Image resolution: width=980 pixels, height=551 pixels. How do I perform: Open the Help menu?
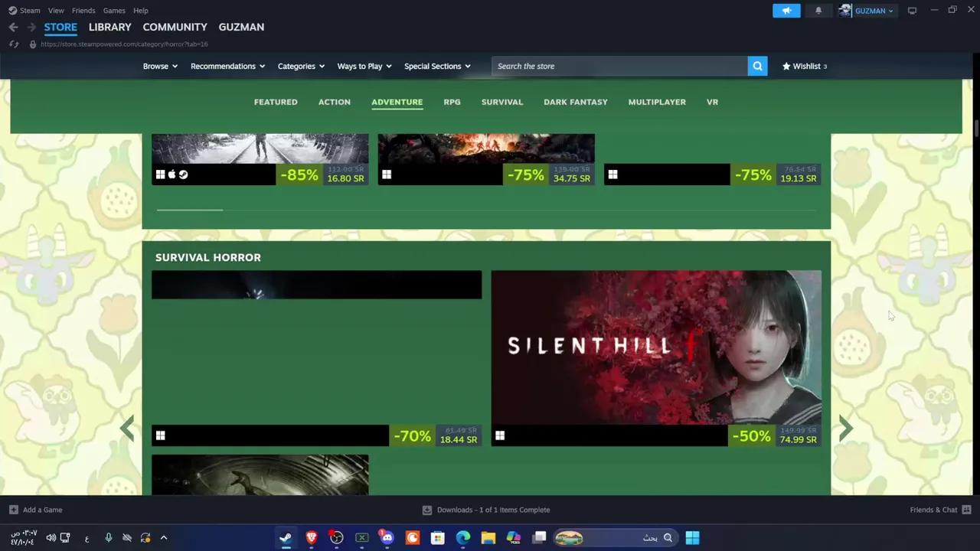click(141, 11)
